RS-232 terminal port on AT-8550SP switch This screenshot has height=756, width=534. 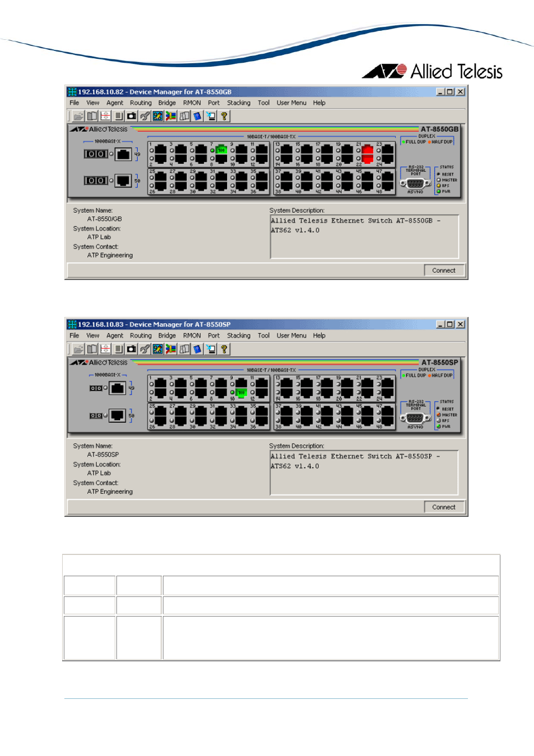tap(415, 417)
